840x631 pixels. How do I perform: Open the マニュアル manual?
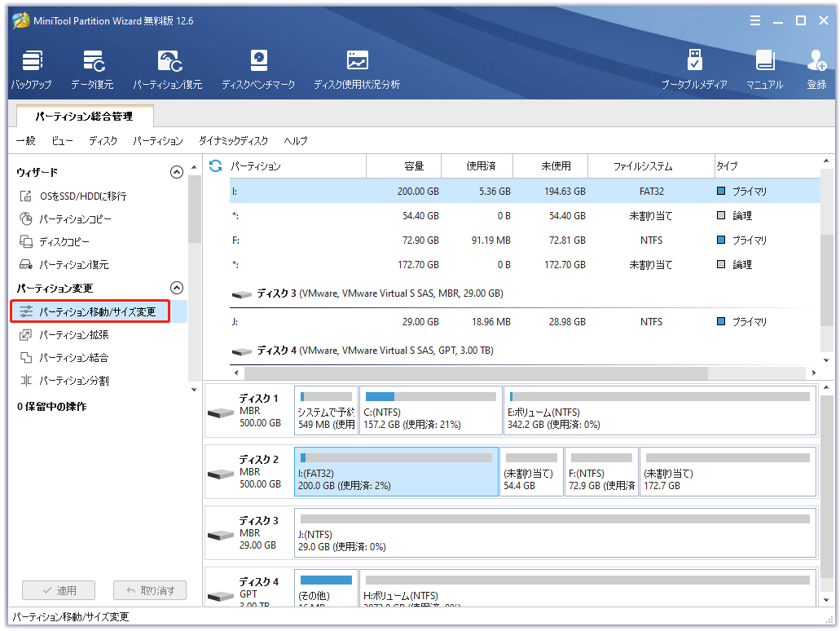click(x=764, y=69)
